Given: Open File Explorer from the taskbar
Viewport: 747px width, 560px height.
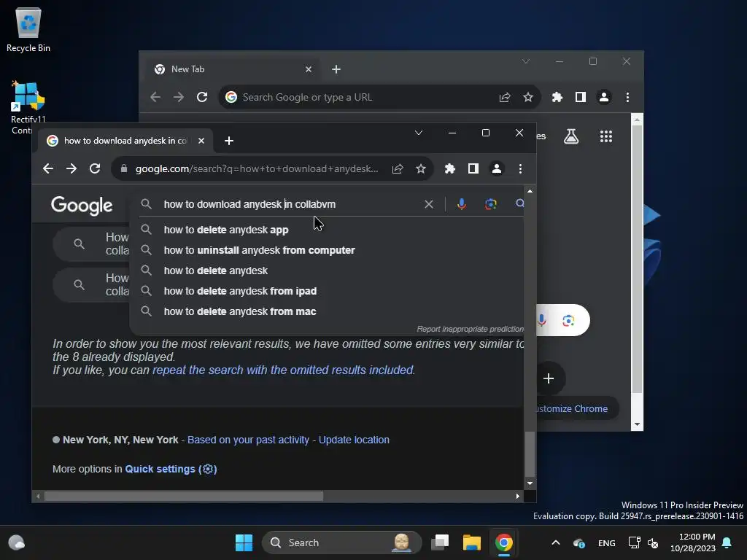Looking at the screenshot, I should pos(472,542).
